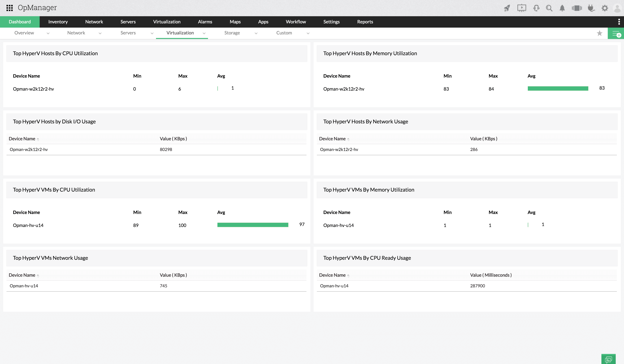
Task: Open the Alarms menu tab
Action: coord(205,22)
